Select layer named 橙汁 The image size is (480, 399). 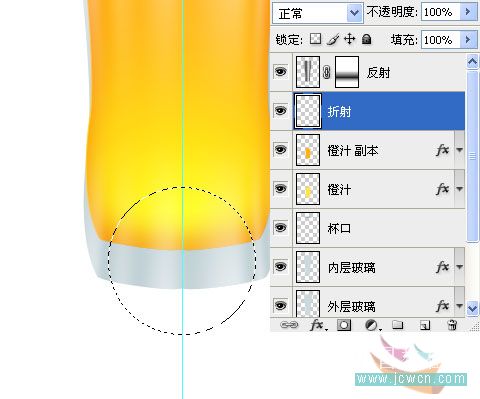pyautogui.click(x=339, y=190)
